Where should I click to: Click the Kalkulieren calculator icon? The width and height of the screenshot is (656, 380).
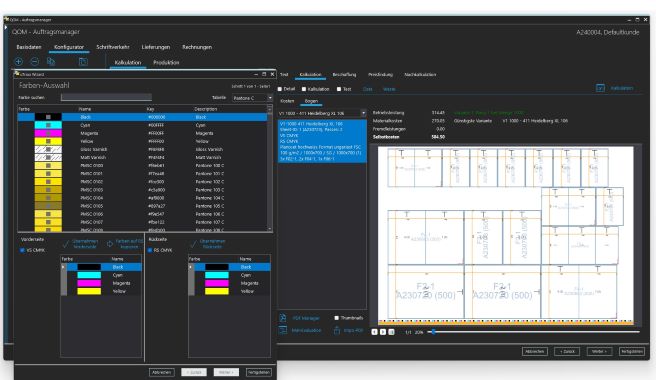tap(600, 88)
